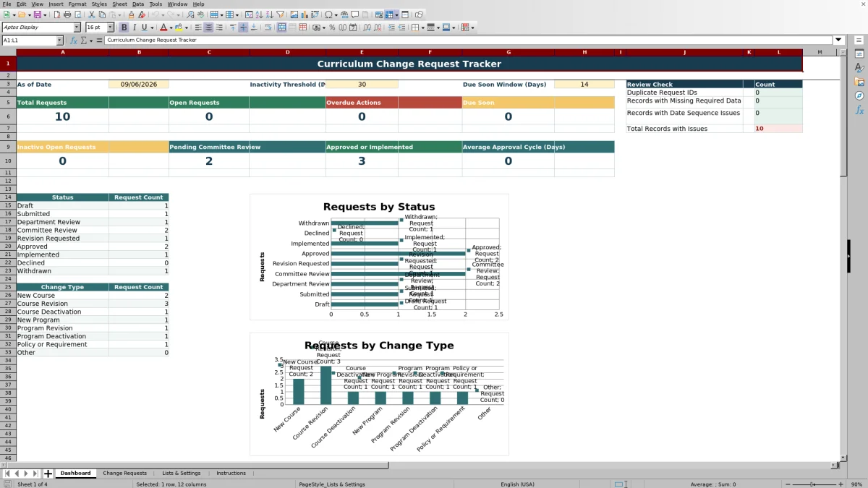Viewport: 868px width, 488px height.
Task: Click the Cut scissors icon
Action: [92, 14]
